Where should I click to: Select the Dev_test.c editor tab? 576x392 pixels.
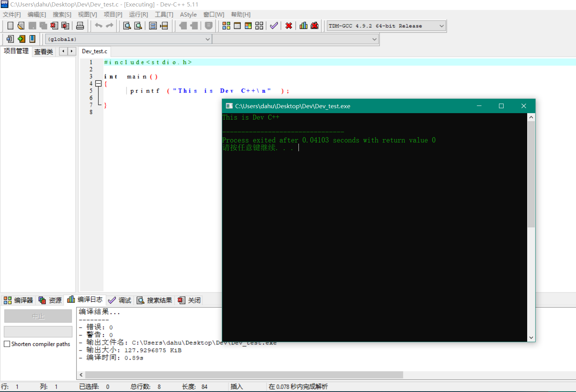coord(95,51)
